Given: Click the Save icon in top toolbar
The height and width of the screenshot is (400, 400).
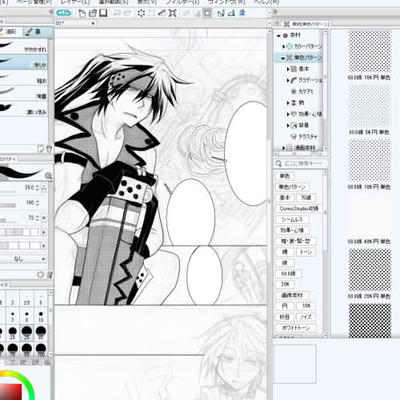Looking at the screenshot, I should tap(103, 13).
